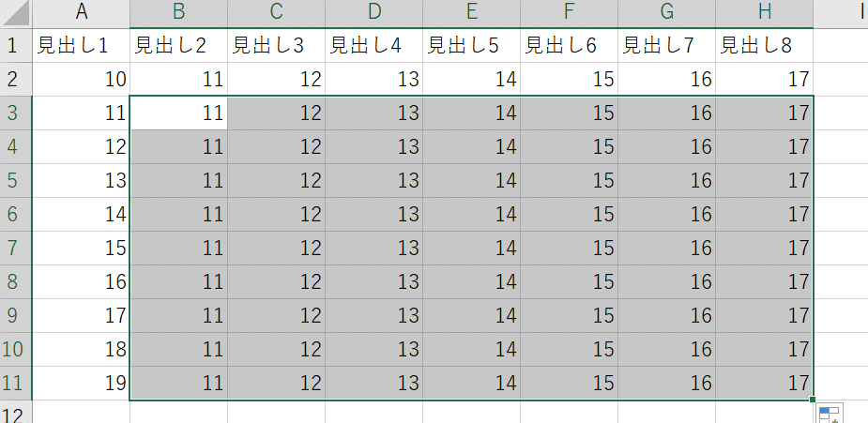This screenshot has width=868, height=423.
Task: Click the fill handle at selection corner
Action: [812, 400]
